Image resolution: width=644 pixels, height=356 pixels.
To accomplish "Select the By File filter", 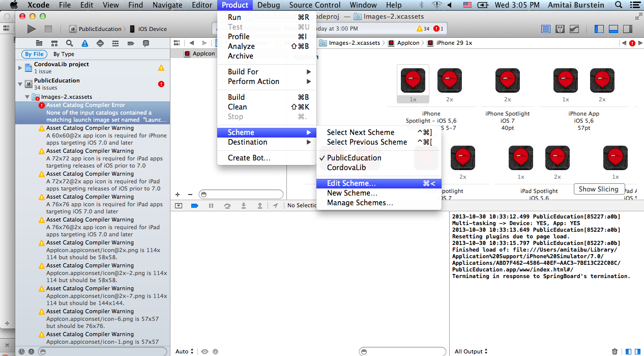I will click(35, 54).
